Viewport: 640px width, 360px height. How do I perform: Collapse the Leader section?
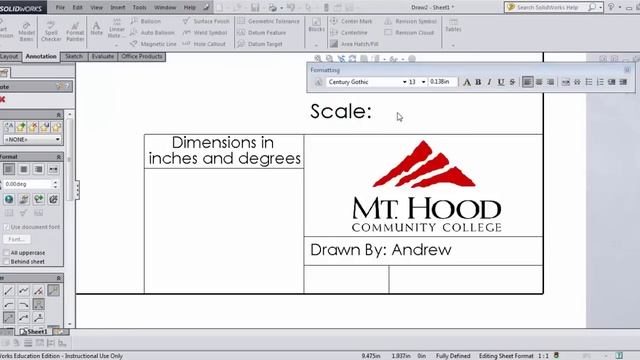[58, 278]
